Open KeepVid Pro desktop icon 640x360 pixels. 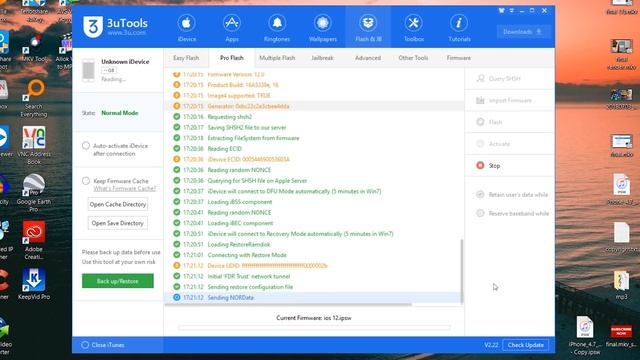coord(34,284)
